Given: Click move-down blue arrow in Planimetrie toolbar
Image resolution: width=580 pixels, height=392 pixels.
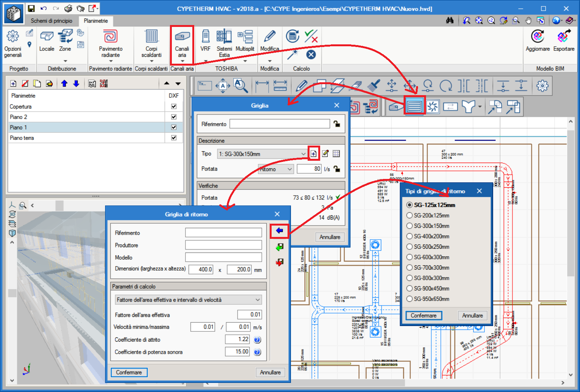Looking at the screenshot, I should click(x=76, y=83).
